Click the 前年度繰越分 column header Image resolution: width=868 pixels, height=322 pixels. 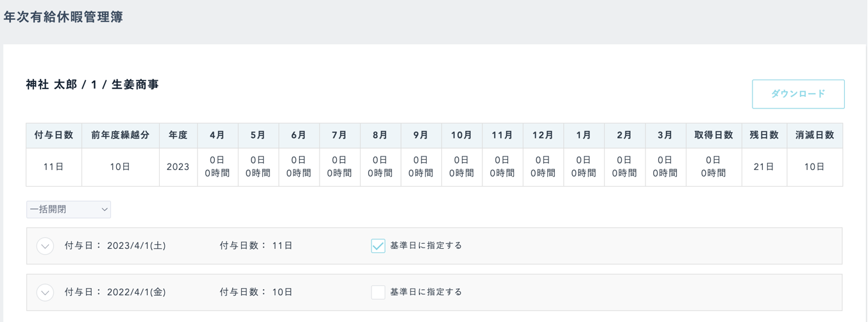coord(121,135)
